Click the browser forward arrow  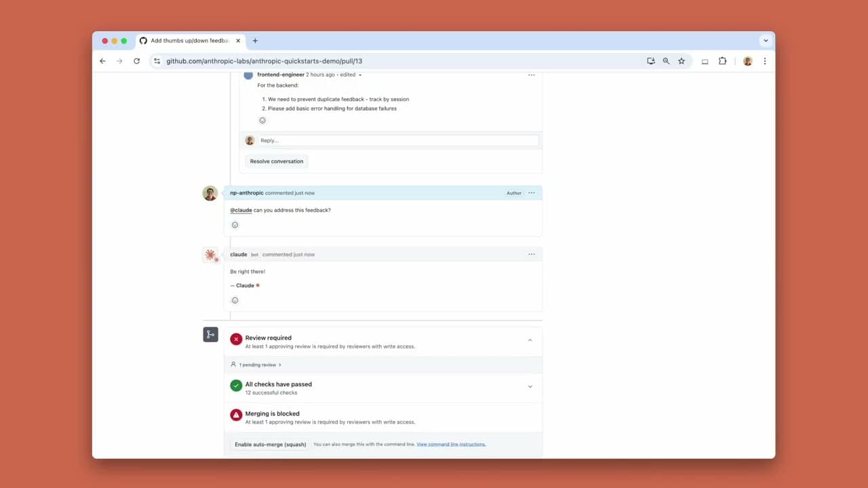coord(119,61)
